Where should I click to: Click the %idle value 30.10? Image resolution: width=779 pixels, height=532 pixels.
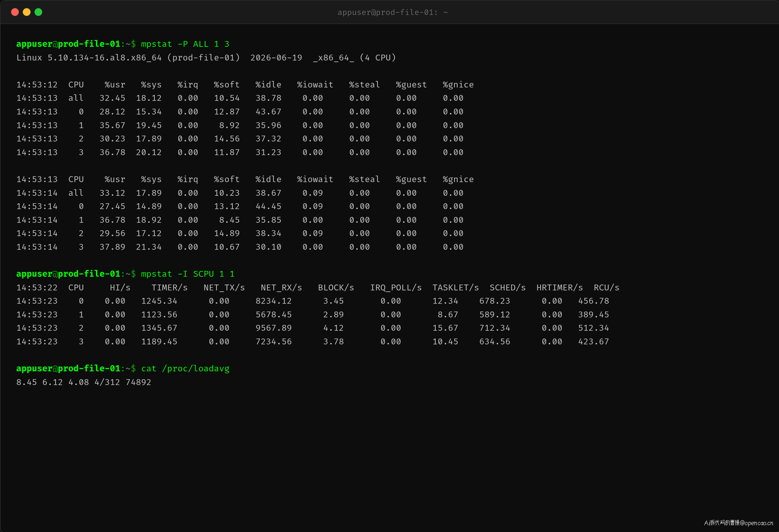click(269, 247)
